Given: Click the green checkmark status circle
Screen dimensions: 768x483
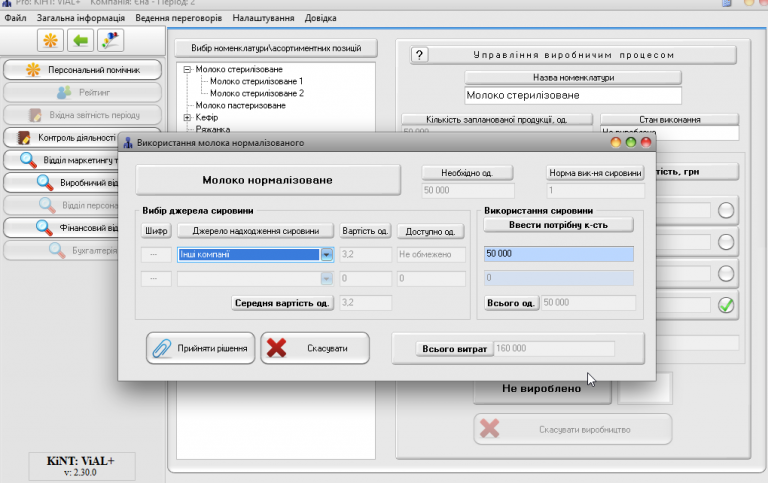Looking at the screenshot, I should coord(726,305).
